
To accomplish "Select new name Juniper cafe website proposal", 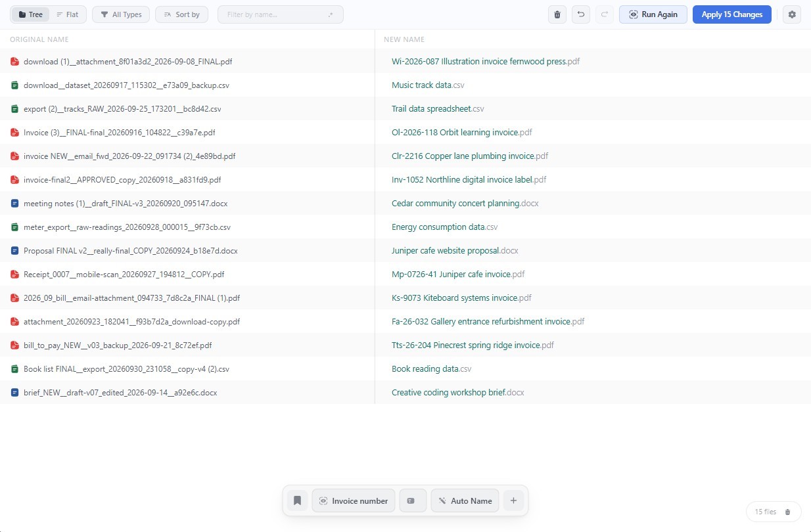I will click(455, 251).
